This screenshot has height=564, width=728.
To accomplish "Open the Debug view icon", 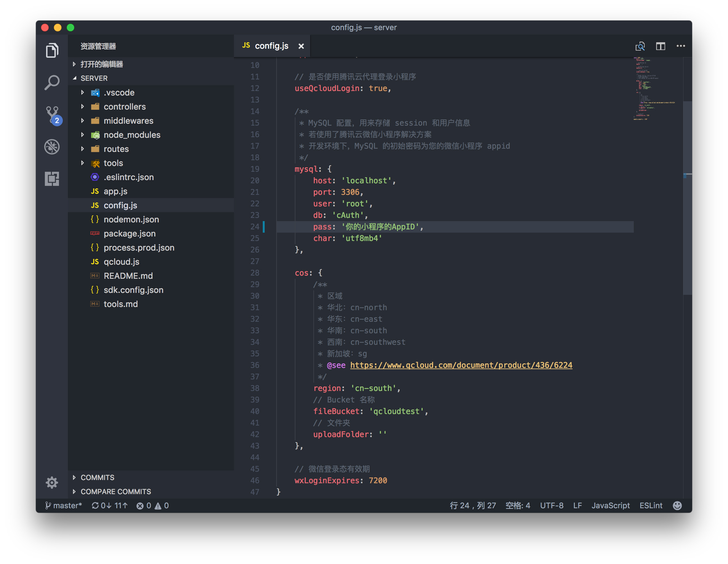I will (x=52, y=147).
